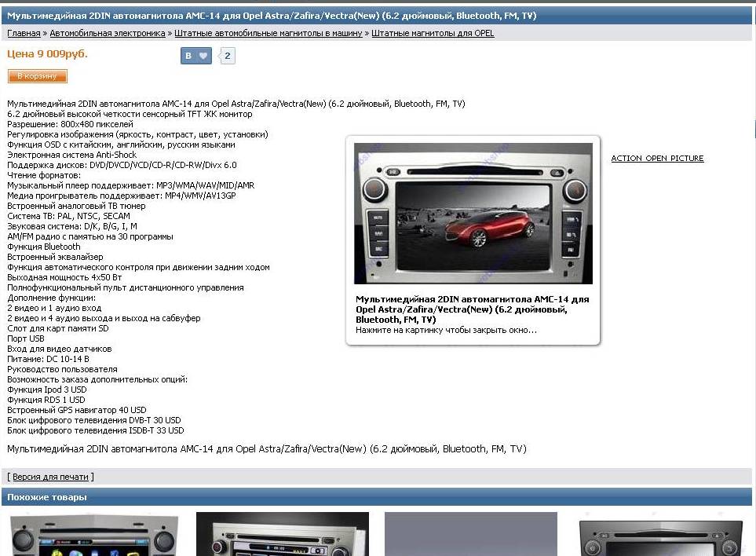The image size is (756, 556).
Task: Open fourth similar product black radio thumbnail
Action: (x=659, y=536)
